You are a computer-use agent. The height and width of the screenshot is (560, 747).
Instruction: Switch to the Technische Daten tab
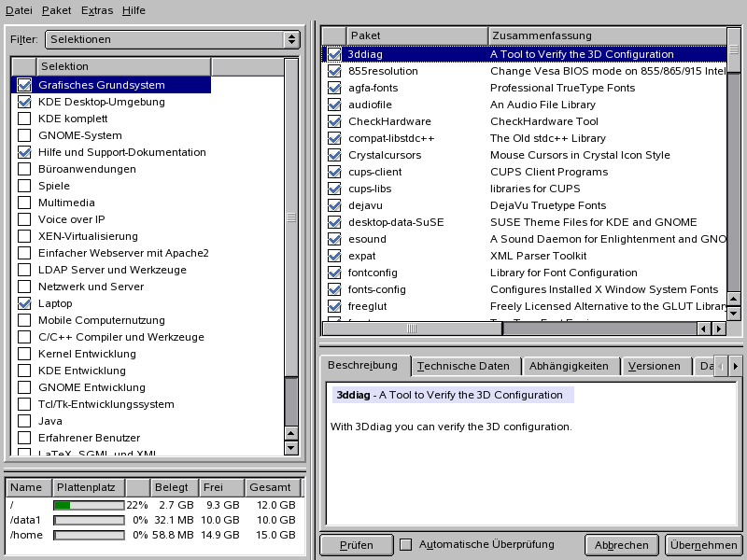click(x=464, y=366)
